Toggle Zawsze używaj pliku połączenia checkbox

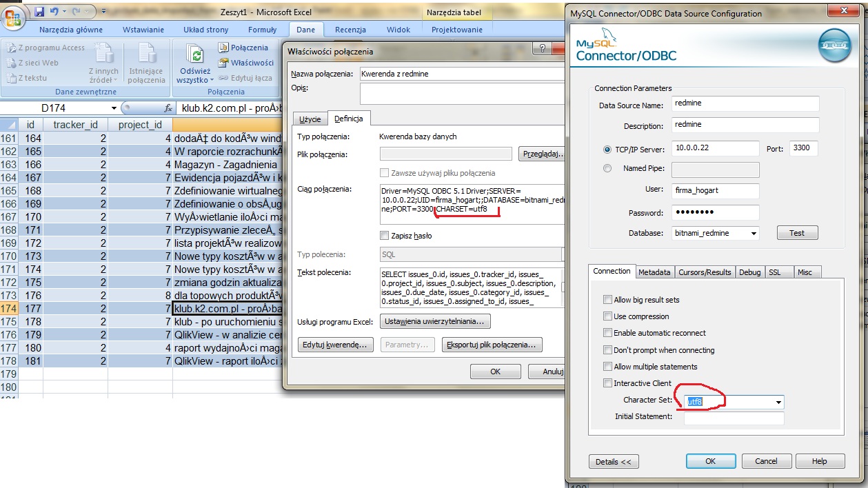(x=385, y=173)
